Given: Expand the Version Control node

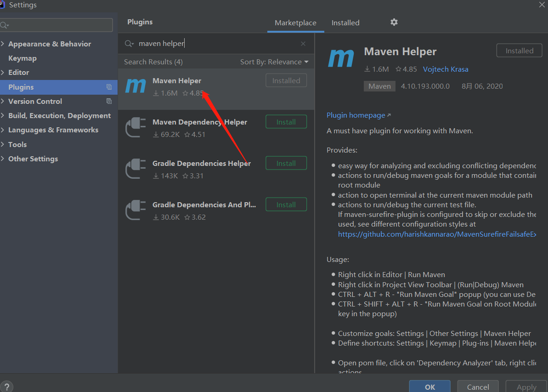Looking at the screenshot, I should pyautogui.click(x=3, y=101).
